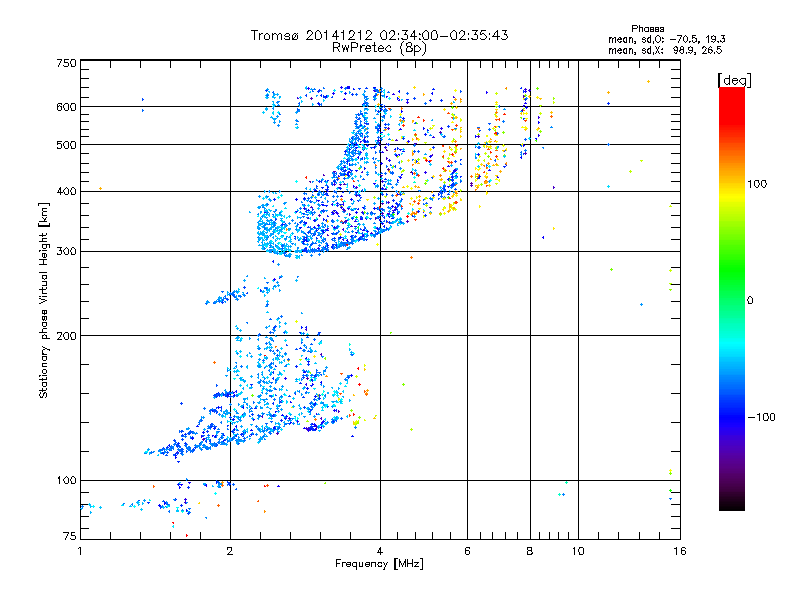The image size is (800, 600).
Task: Pick the blue zone near colorbar label -100
Action: (x=732, y=417)
